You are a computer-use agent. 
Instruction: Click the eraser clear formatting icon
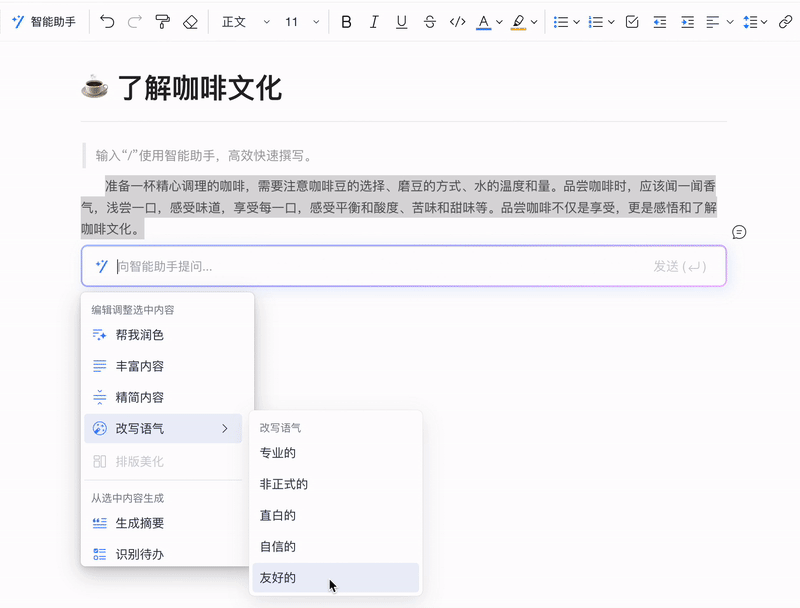pos(190,22)
